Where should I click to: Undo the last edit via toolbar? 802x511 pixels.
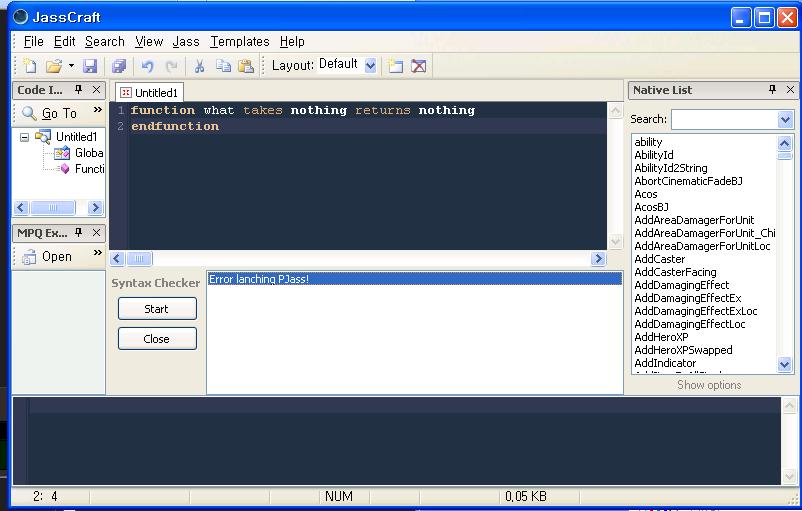[148, 66]
